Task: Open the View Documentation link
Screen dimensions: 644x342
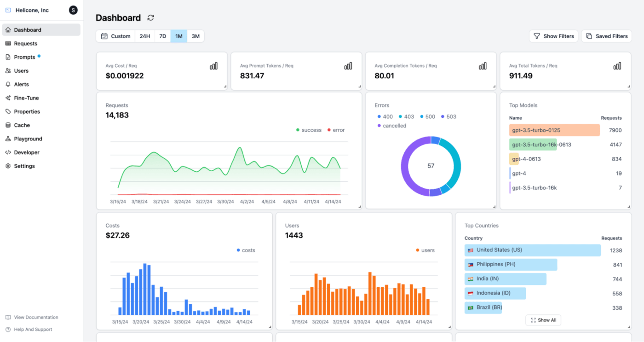Action: [x=32, y=318]
